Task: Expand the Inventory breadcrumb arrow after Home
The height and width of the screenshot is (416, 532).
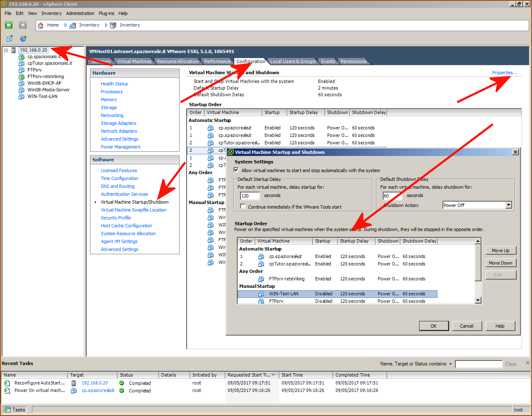Action: pos(66,25)
